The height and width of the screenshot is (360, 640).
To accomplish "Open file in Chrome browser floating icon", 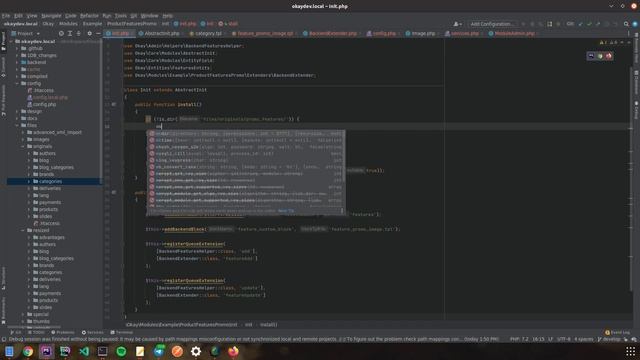I will [x=600, y=56].
